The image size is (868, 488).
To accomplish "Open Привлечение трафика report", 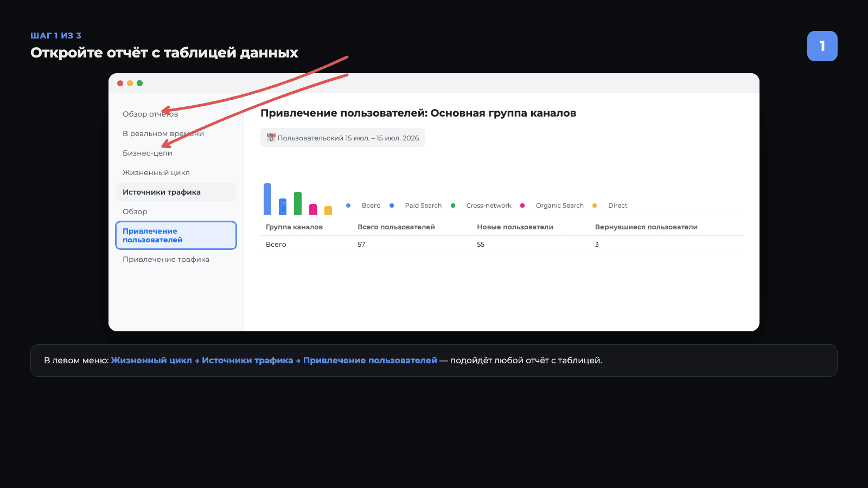I will 166,259.
